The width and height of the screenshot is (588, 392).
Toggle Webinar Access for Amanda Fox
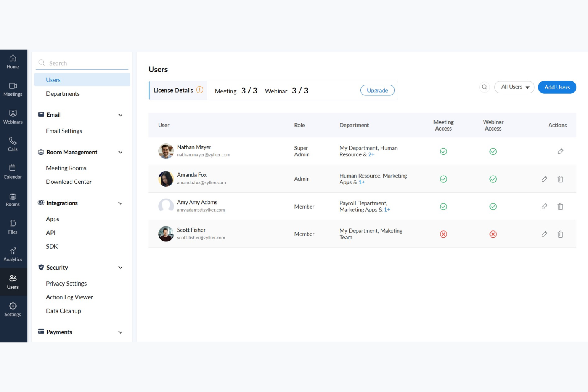pos(493,179)
